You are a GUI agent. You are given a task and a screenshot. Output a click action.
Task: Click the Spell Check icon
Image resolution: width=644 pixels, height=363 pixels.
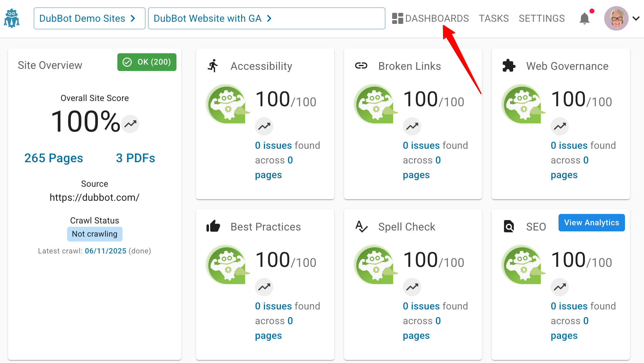pos(362,227)
